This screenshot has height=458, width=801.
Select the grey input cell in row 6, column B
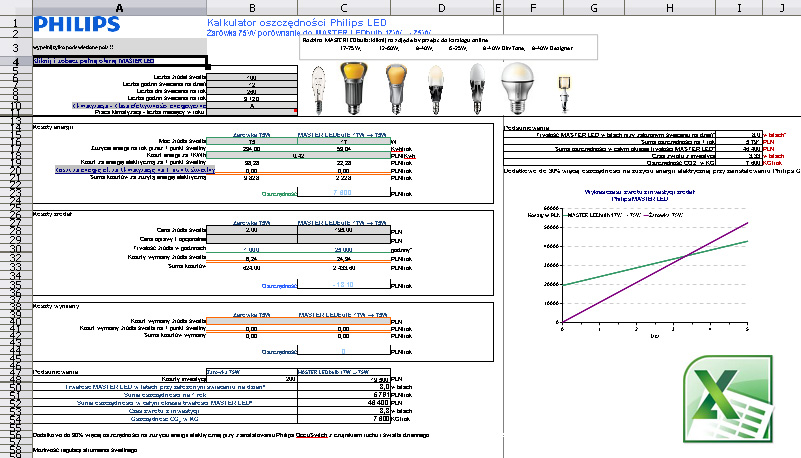(252, 77)
